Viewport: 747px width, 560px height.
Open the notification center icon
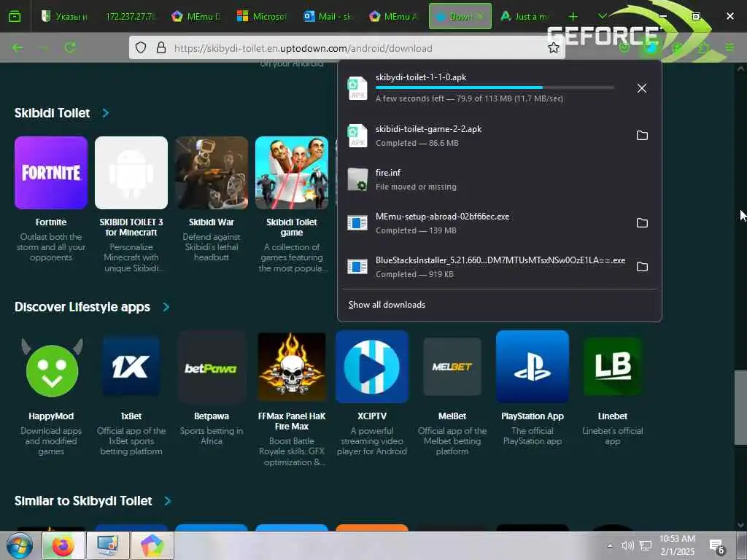[x=716, y=546]
